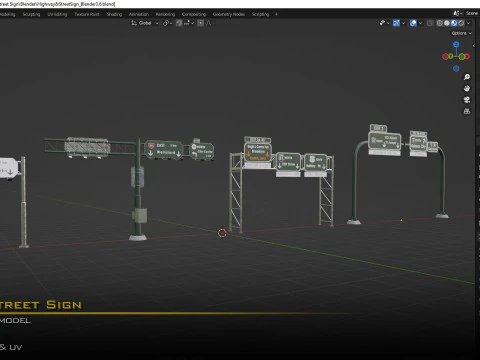Open the pivot point selector dropdown
The width and height of the screenshot is (480, 360).
click(x=167, y=23)
